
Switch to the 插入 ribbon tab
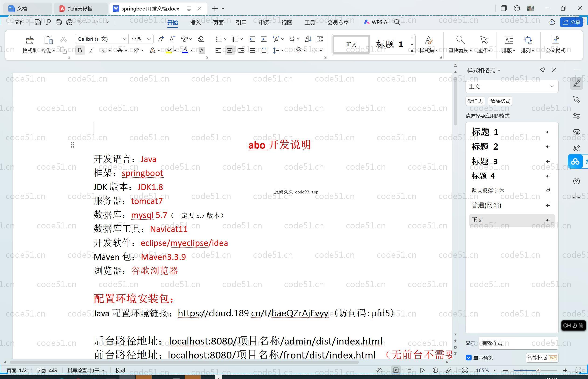coord(195,22)
